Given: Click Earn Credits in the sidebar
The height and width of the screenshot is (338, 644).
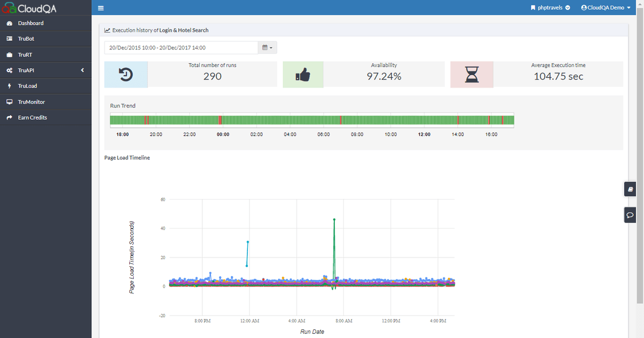Looking at the screenshot, I should tap(32, 117).
